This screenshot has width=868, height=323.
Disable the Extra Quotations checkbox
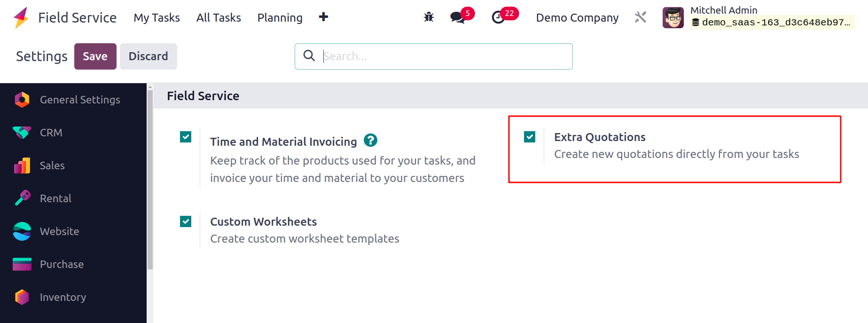click(x=530, y=137)
